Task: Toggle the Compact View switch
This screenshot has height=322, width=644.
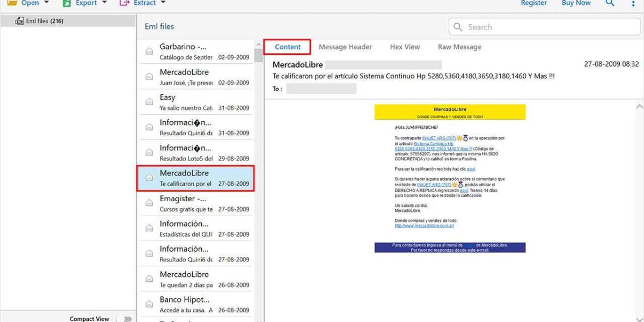Action: pyautogui.click(x=124, y=319)
